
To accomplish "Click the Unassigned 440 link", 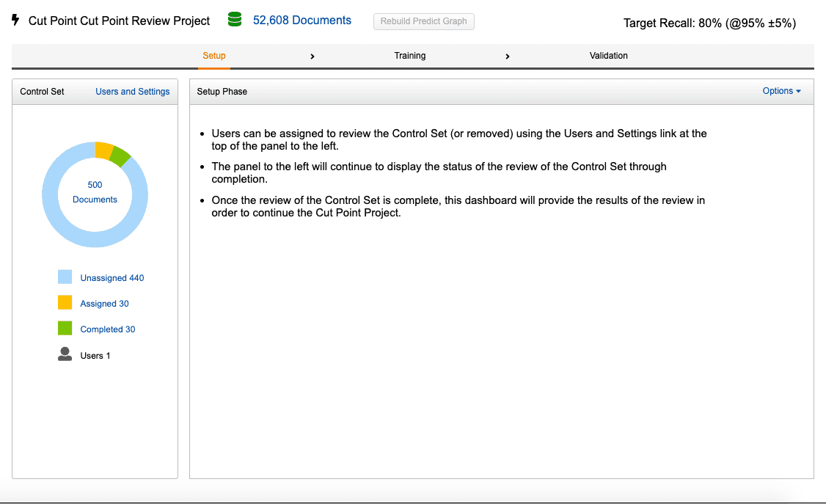I will click(112, 277).
